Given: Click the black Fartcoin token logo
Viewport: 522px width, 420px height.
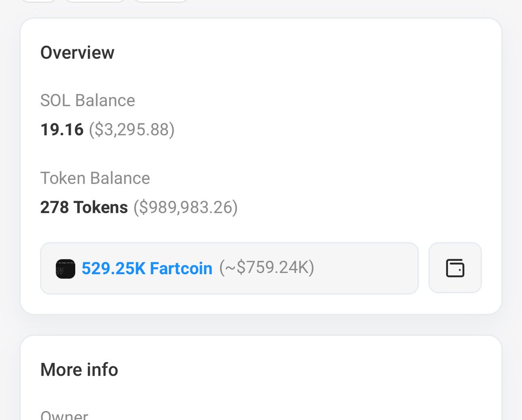Looking at the screenshot, I should pyautogui.click(x=66, y=269).
